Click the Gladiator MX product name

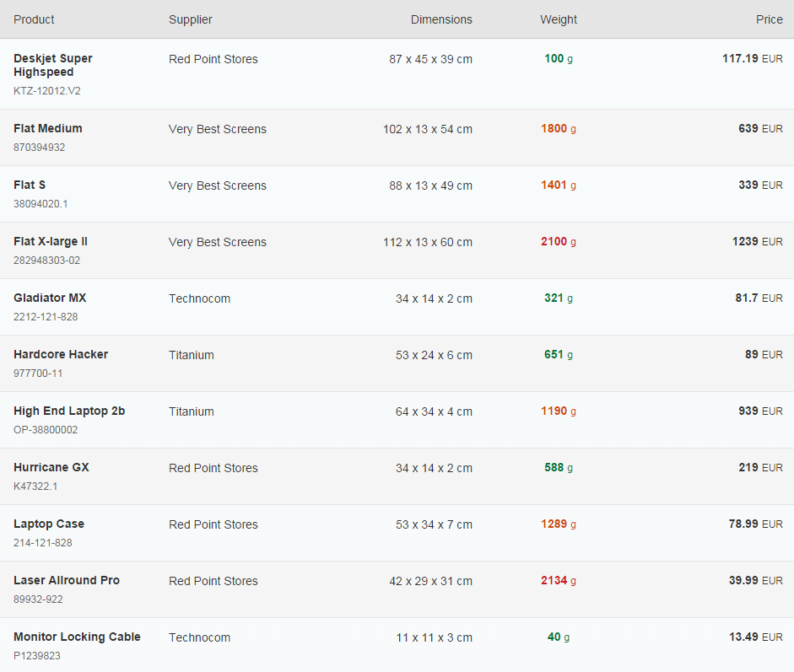(50, 298)
